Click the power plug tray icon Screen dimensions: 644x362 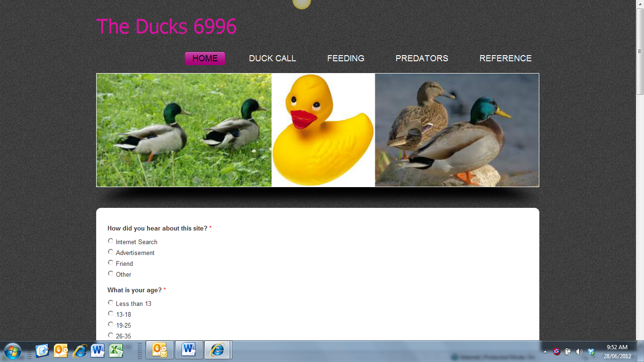click(x=568, y=352)
